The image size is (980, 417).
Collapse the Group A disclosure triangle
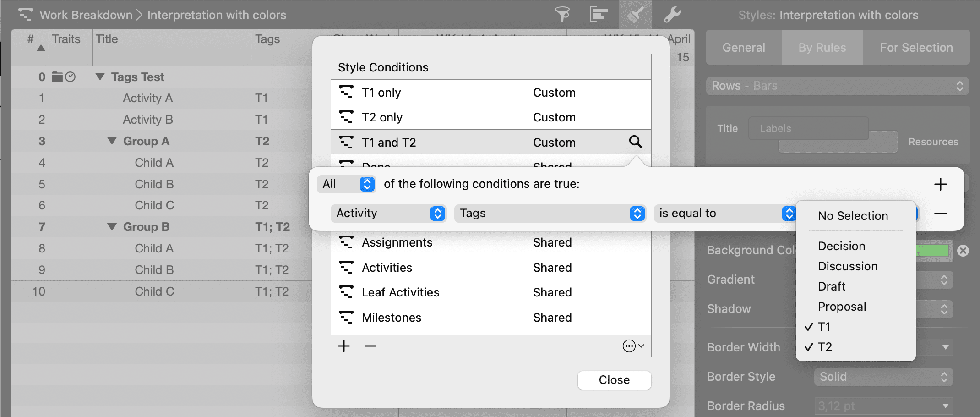click(x=112, y=141)
